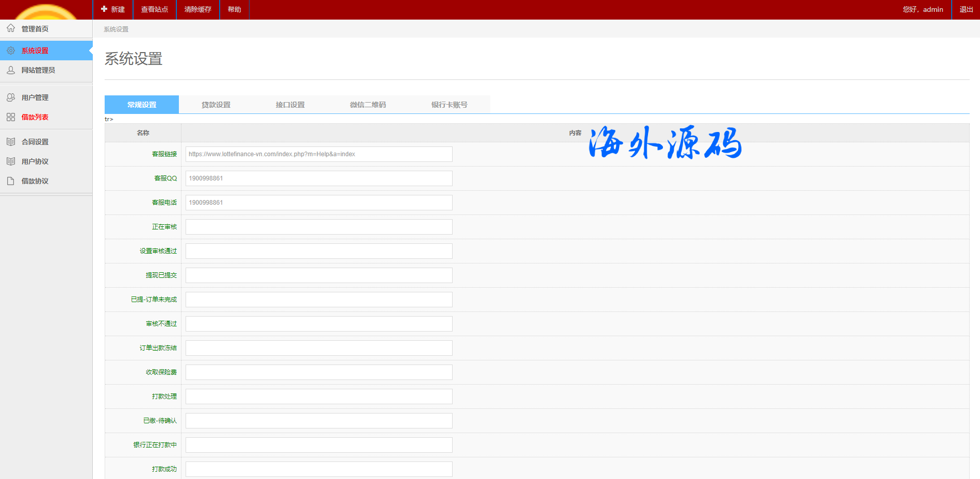Image resolution: width=980 pixels, height=479 pixels.
Task: Select the 微信二维码 tab
Action: coord(368,105)
